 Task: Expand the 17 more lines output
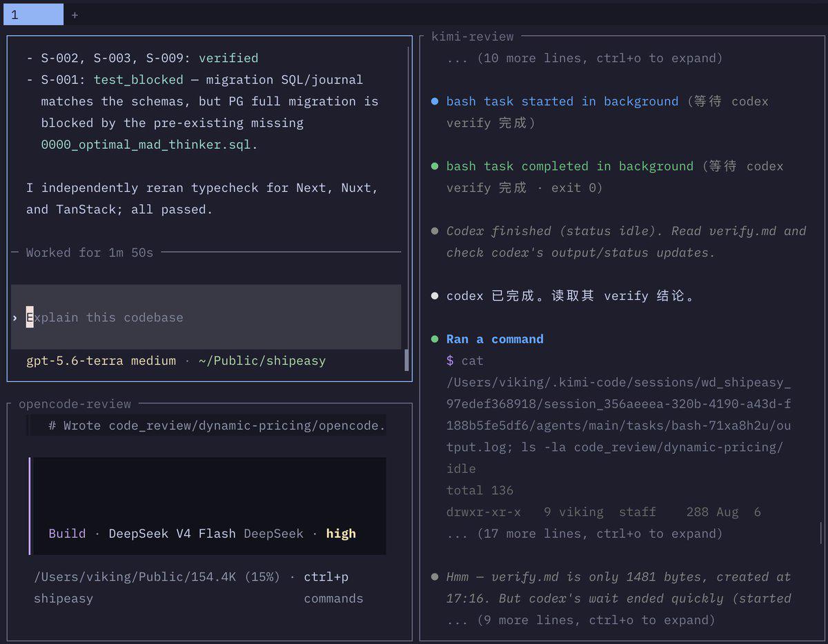tap(584, 534)
